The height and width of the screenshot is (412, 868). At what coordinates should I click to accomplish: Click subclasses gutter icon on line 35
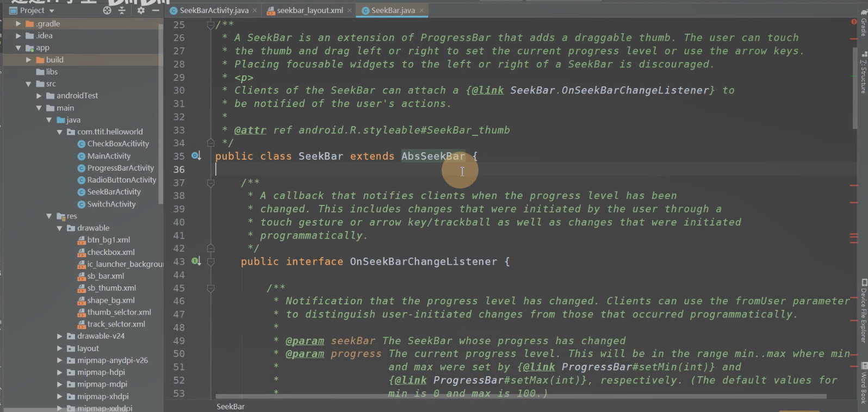196,156
